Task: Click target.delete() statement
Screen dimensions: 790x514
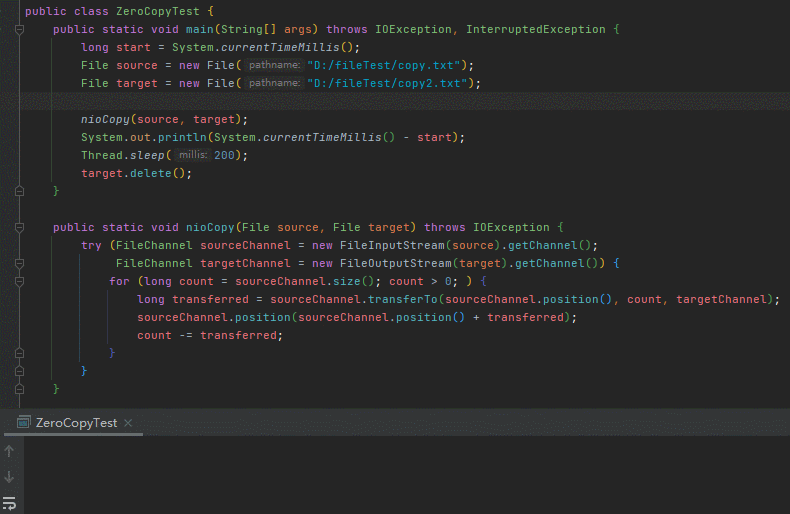Action: (x=137, y=173)
